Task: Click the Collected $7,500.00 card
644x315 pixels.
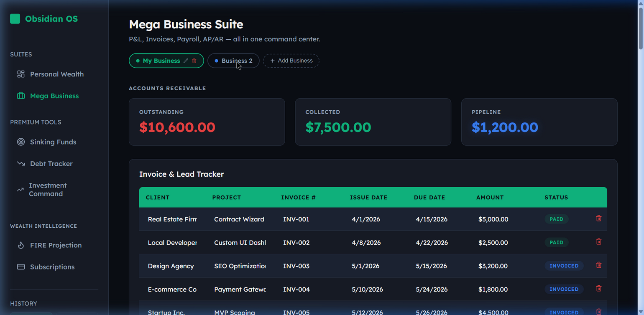Action: [373, 122]
